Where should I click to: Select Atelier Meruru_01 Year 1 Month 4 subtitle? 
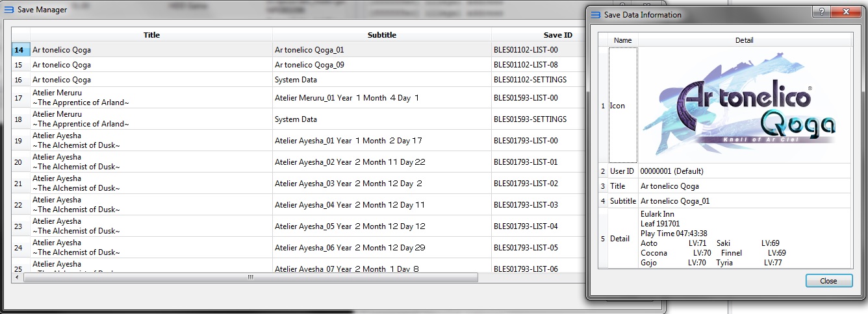click(381, 98)
